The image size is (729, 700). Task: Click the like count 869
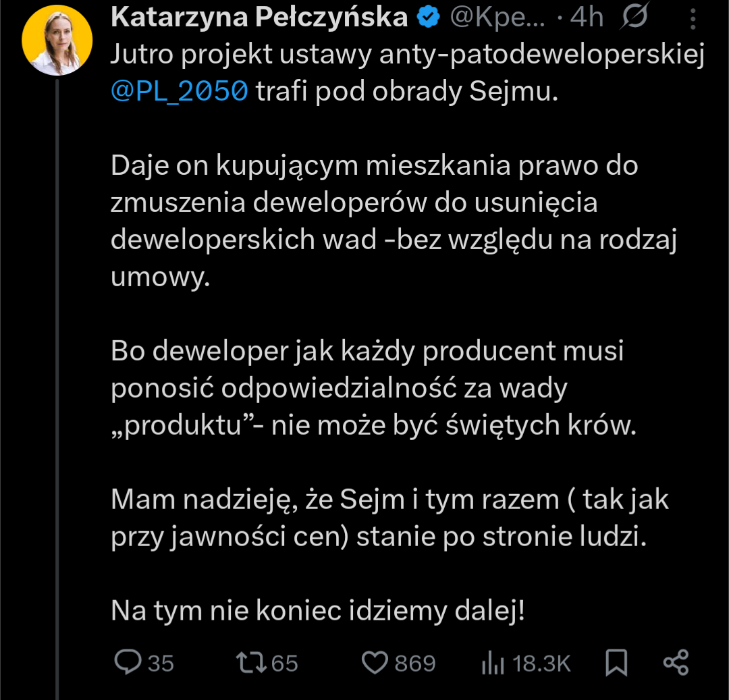[414, 664]
